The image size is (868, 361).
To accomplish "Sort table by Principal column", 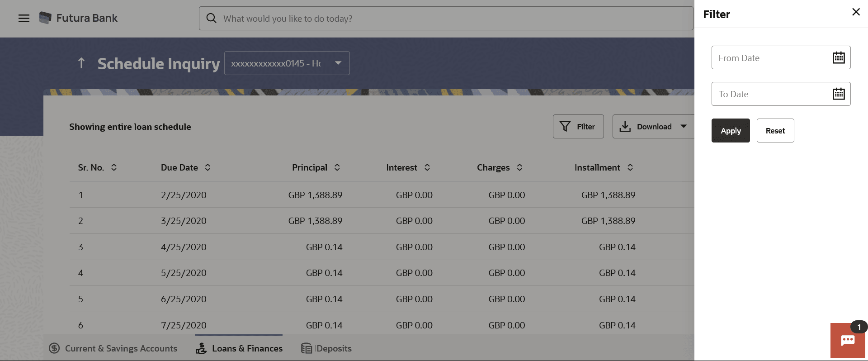I will tap(337, 167).
